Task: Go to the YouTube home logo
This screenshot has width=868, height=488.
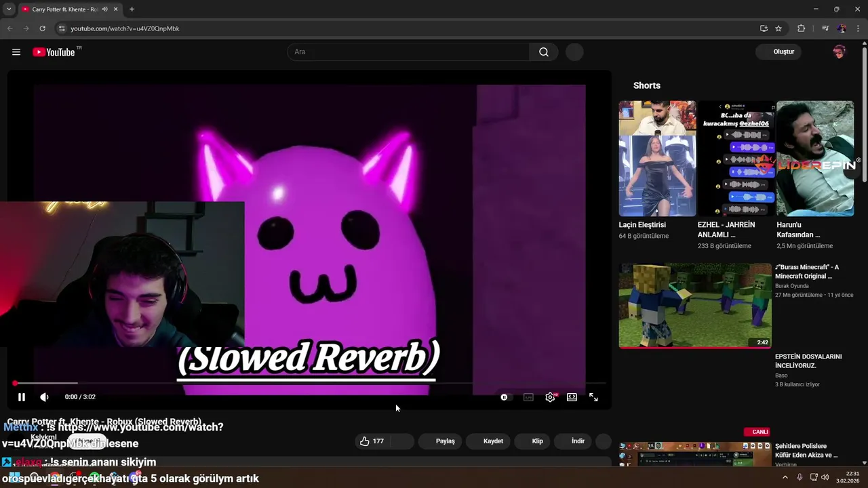Action: coord(54,52)
